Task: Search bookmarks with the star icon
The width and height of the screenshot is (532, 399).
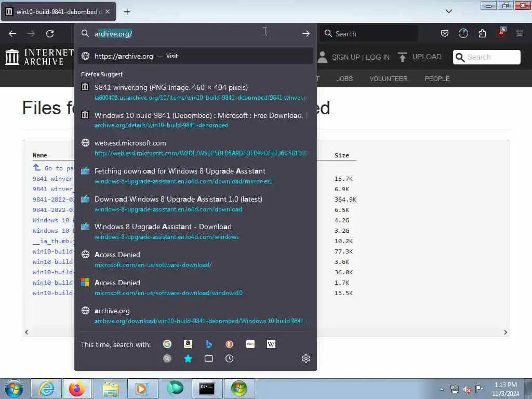Action: [x=188, y=358]
